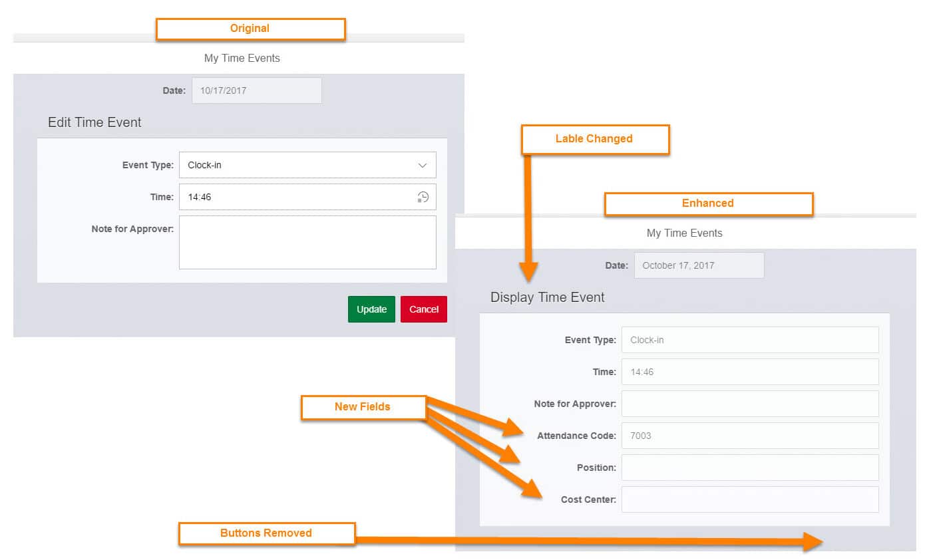Viewport: 927px width, 560px height.
Task: Click Note for Approver field in Display form
Action: (x=750, y=404)
